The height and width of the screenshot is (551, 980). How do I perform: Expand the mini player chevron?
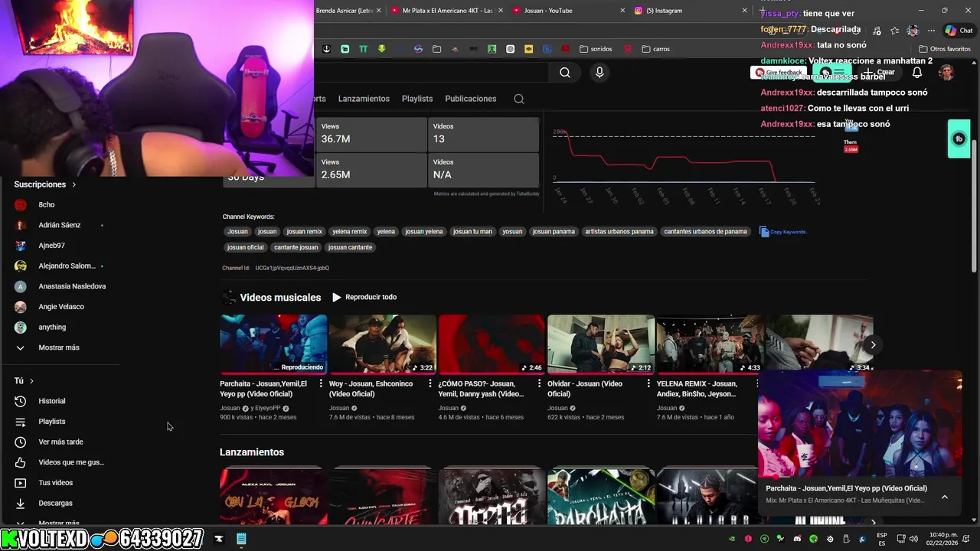point(944,497)
